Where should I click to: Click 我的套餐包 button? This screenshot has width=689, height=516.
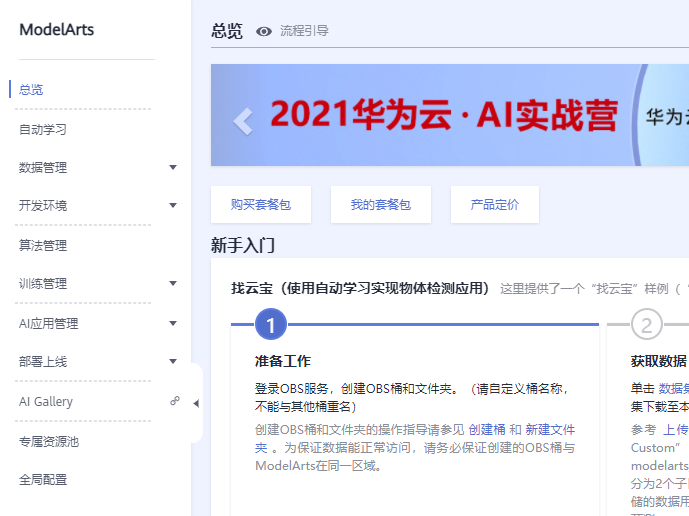(381, 204)
